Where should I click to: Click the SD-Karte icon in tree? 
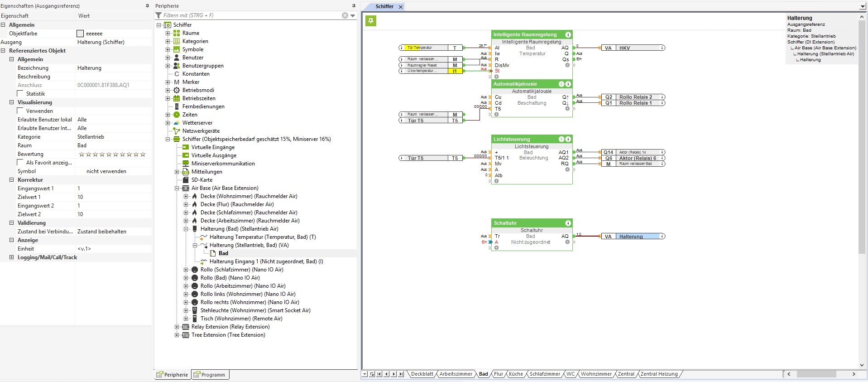click(x=186, y=180)
